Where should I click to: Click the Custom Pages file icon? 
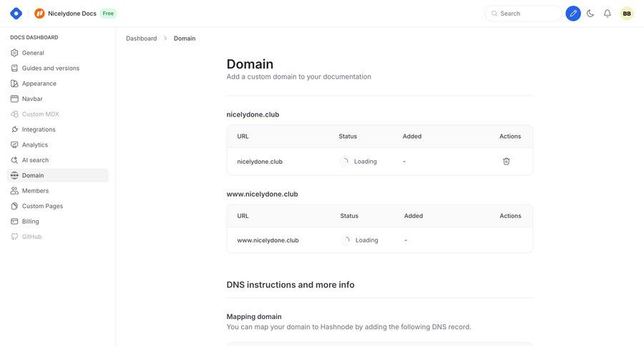coord(14,206)
